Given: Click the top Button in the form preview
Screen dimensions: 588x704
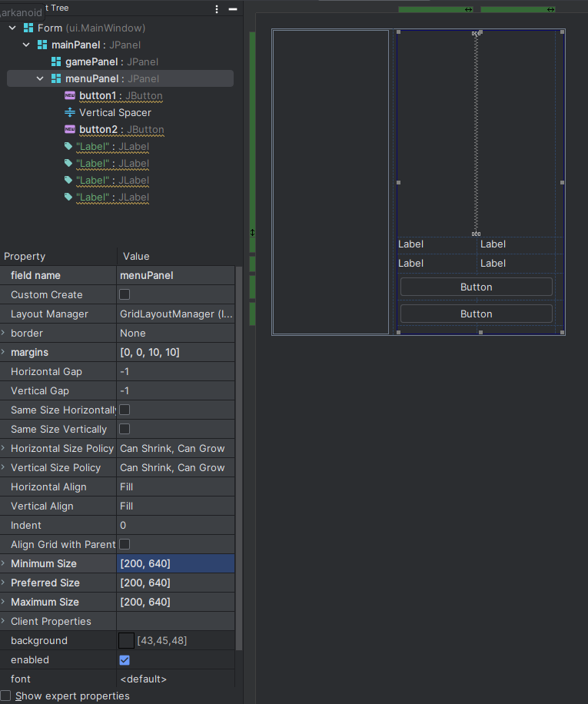Looking at the screenshot, I should 476,286.
